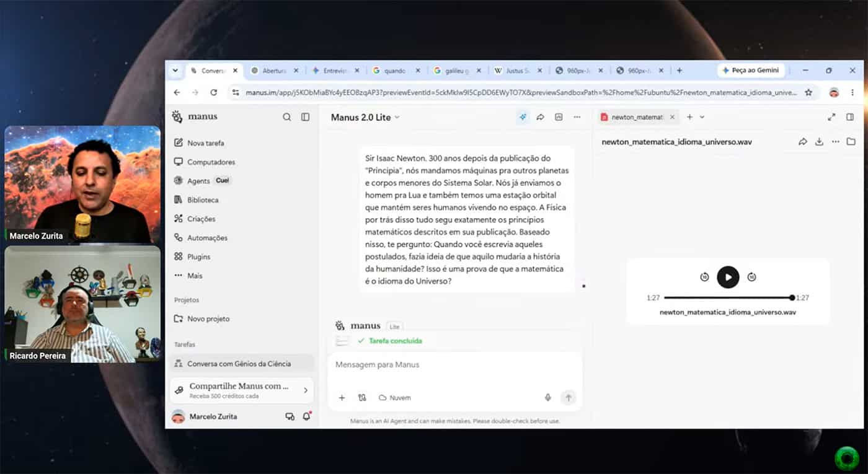Add an attachment with the plus button

[x=342, y=398]
